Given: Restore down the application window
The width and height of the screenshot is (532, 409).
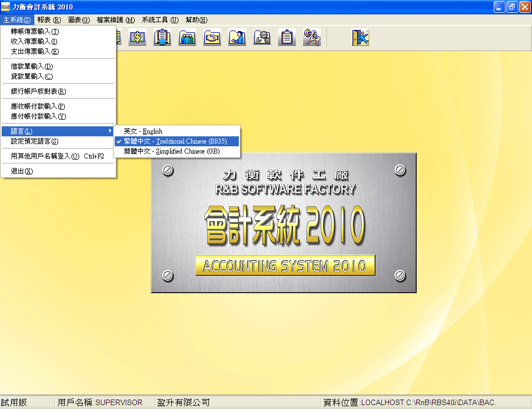Looking at the screenshot, I should point(512,7).
